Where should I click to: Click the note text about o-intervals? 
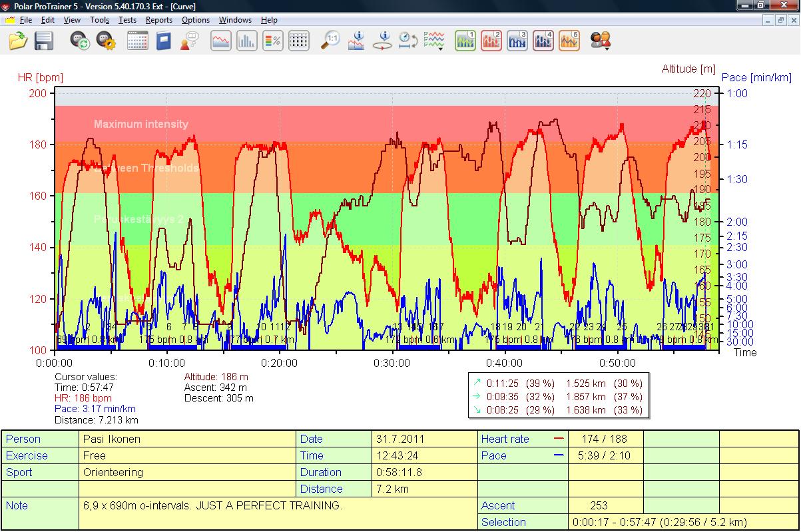212,505
